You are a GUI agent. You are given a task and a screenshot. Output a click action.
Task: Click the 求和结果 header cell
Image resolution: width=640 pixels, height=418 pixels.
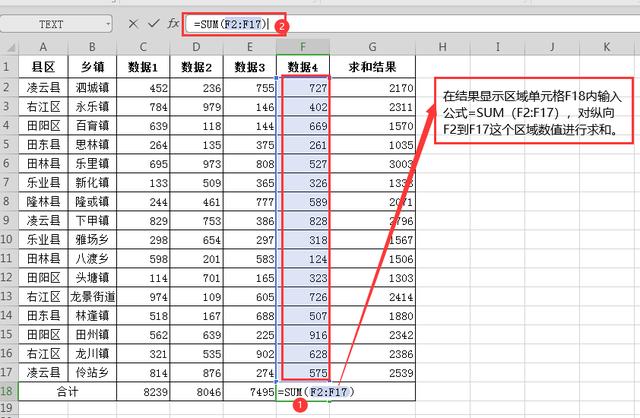(372, 67)
